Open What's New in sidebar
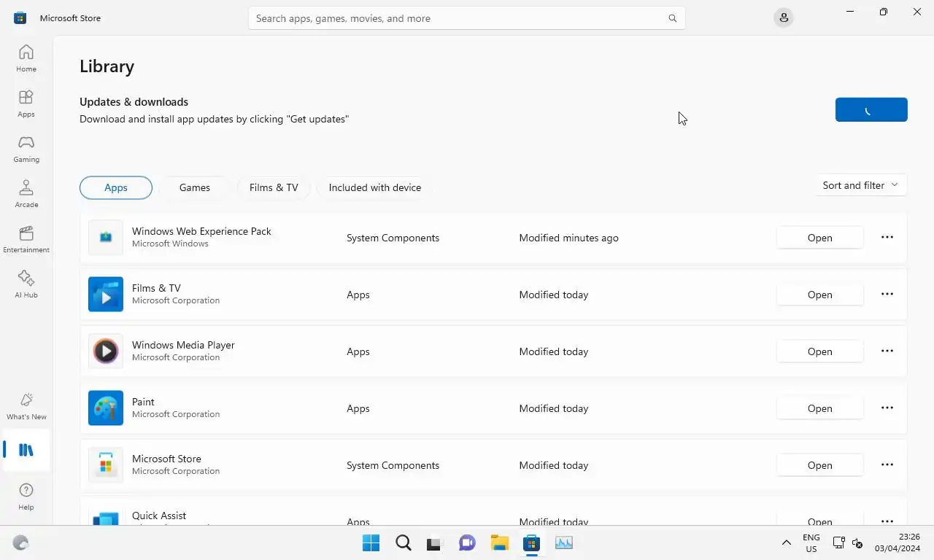 coord(26,406)
